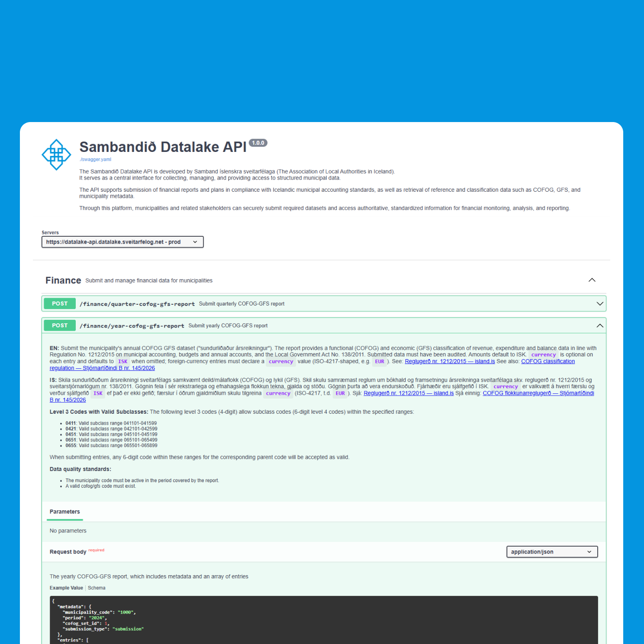Click the /finance/year-cofog-gfs-report path
Image resolution: width=644 pixels, height=644 pixels.
(132, 325)
